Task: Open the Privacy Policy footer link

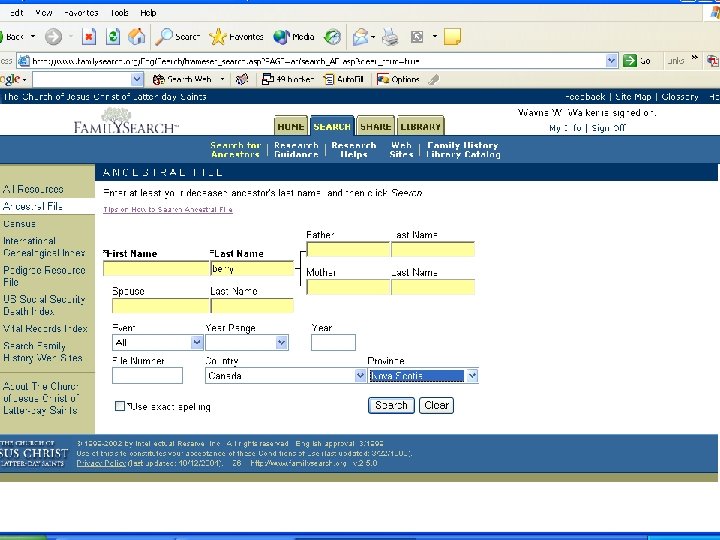Action: [101, 463]
